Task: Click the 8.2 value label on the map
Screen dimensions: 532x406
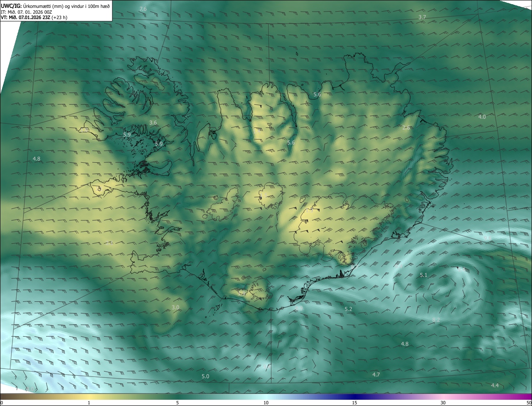Action: point(436,320)
